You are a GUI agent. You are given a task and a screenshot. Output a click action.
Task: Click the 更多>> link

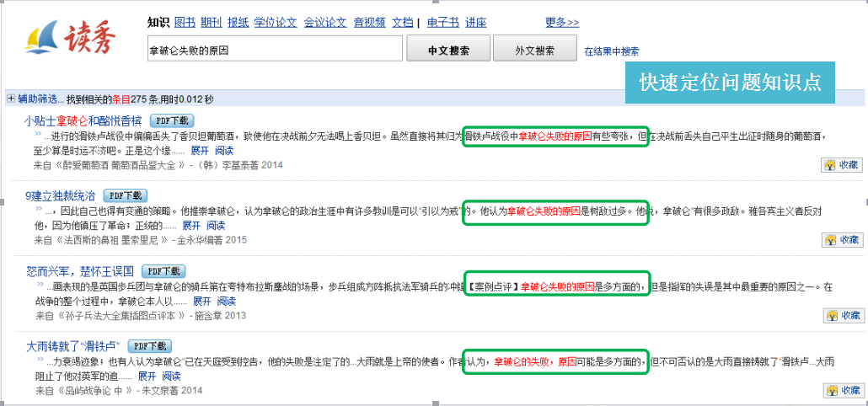(562, 22)
